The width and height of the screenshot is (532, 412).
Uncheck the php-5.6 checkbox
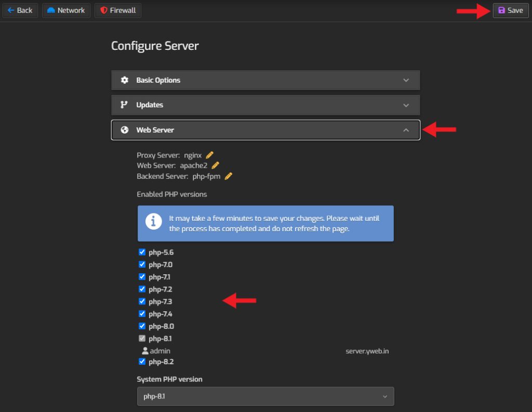click(x=142, y=252)
